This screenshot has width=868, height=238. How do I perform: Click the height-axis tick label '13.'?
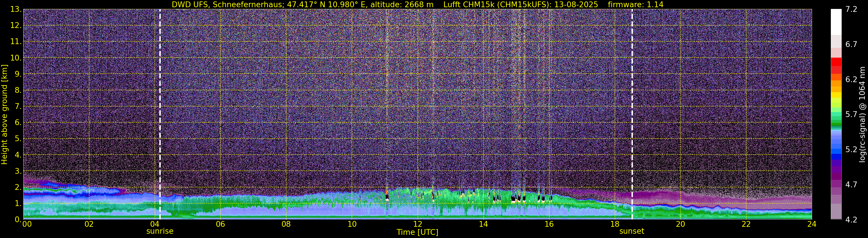[16, 9]
